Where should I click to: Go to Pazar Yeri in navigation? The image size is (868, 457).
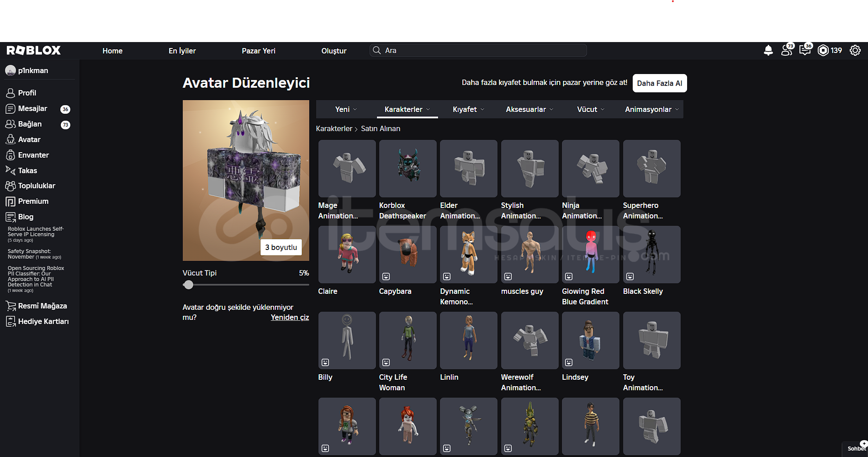(258, 51)
